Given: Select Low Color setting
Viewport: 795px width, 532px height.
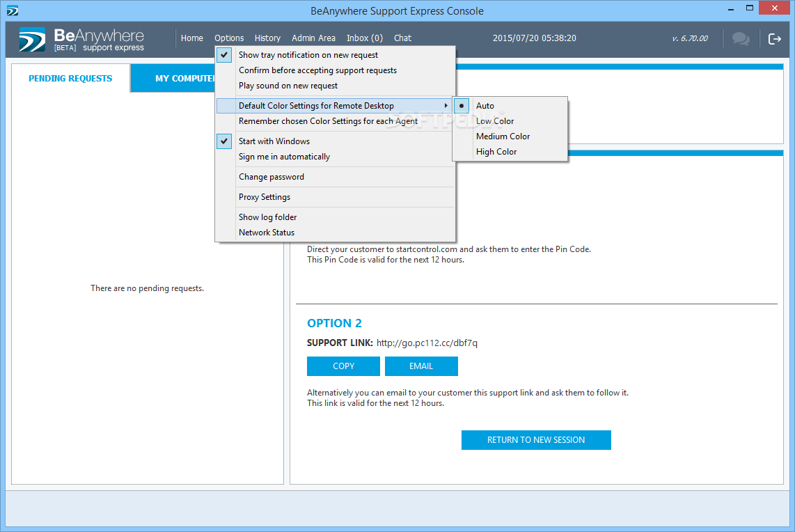Looking at the screenshot, I should 510,121.
